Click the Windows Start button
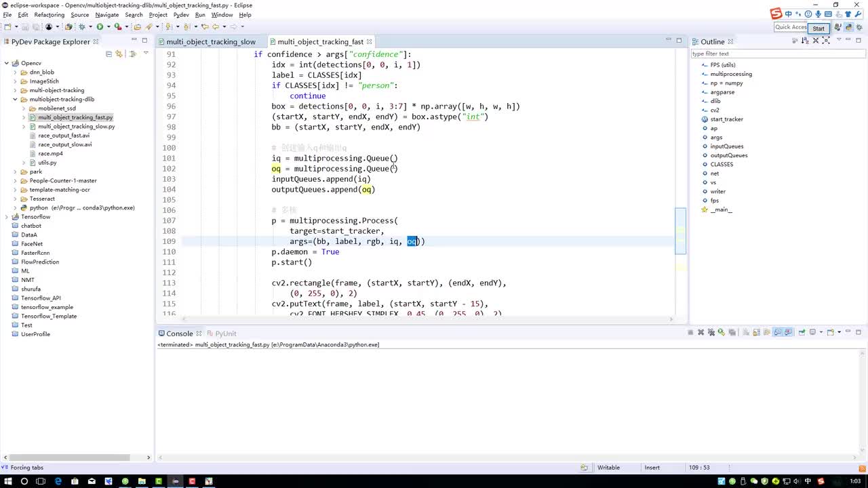 [x=7, y=481]
